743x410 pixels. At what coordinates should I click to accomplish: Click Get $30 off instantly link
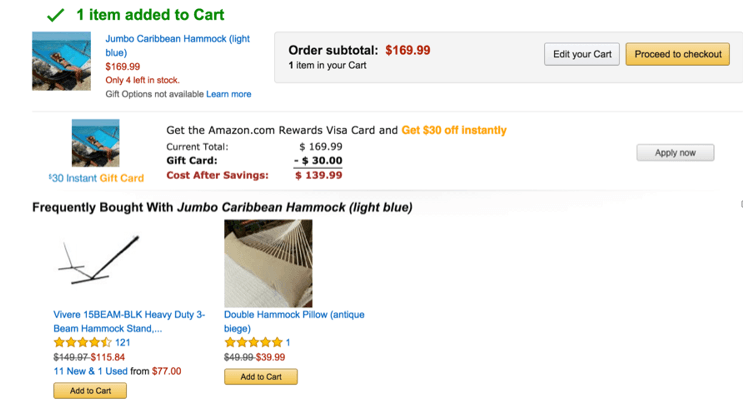click(x=454, y=130)
